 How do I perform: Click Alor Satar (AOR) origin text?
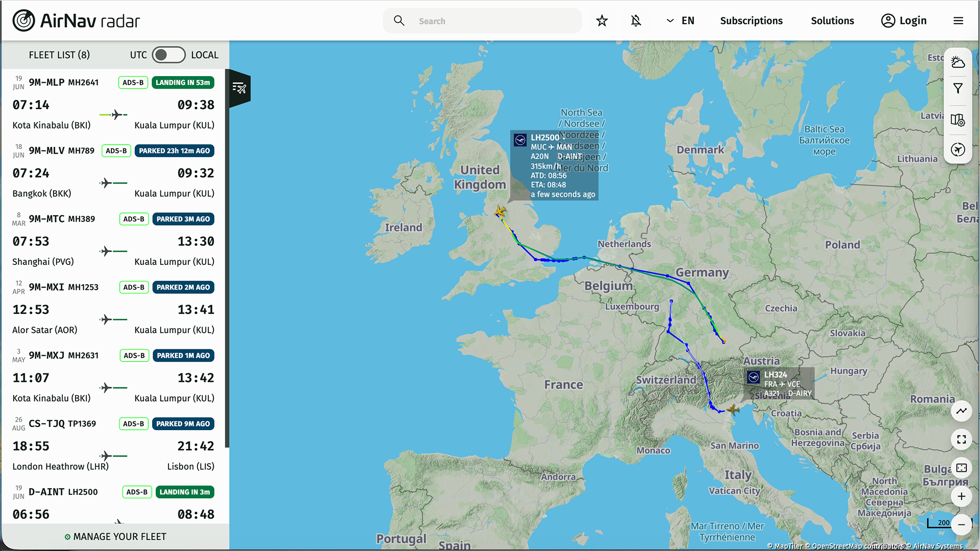pos(45,330)
